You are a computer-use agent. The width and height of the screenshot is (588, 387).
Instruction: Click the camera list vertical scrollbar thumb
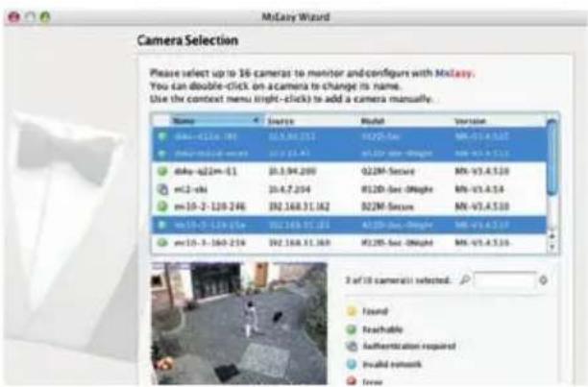(x=551, y=157)
